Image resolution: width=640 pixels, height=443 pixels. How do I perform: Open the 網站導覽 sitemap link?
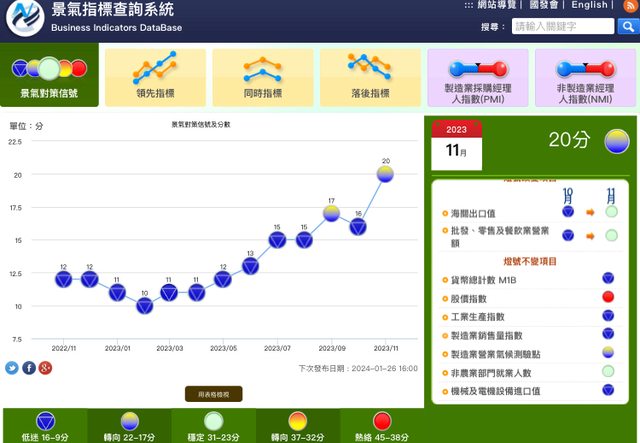click(x=497, y=6)
